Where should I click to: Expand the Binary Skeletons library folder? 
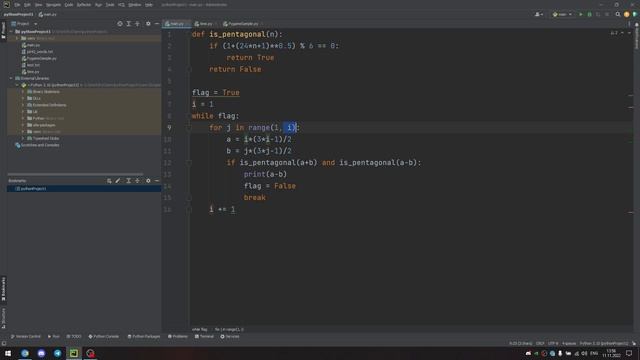pyautogui.click(x=23, y=92)
